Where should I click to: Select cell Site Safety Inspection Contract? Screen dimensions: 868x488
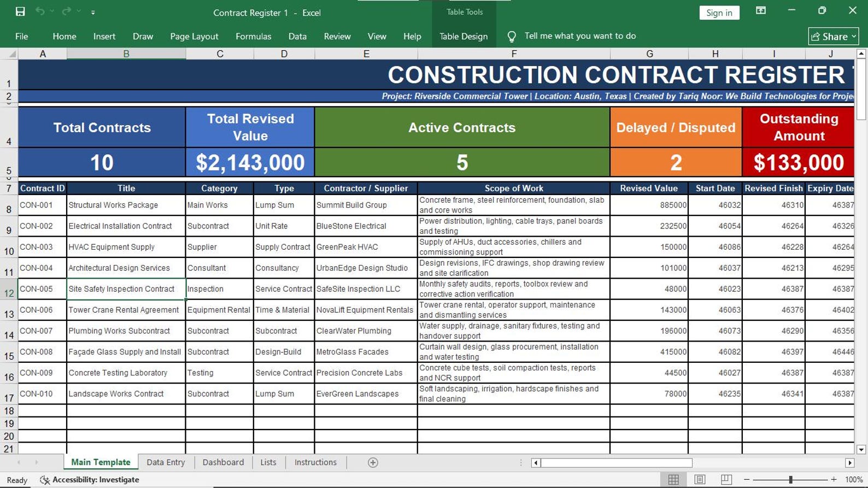tap(126, 289)
